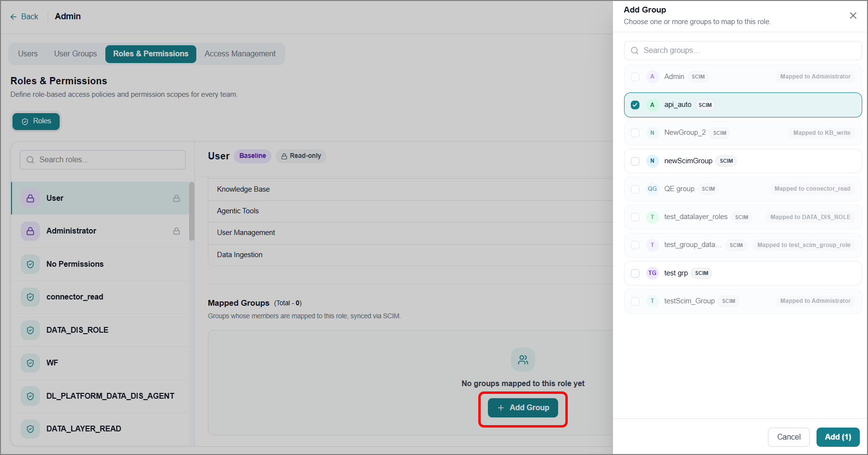Viewport: 868px width, 455px height.
Task: Click the User Management row
Action: [410, 233]
